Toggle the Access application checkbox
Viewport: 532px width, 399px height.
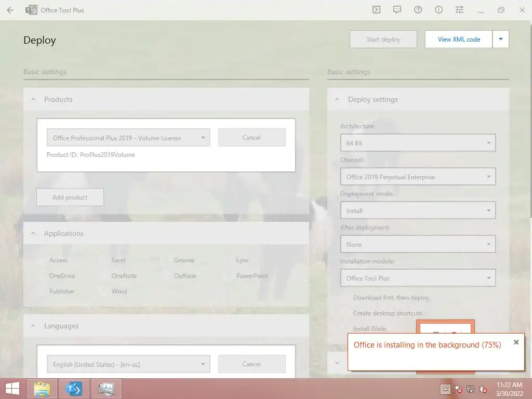[41, 260]
